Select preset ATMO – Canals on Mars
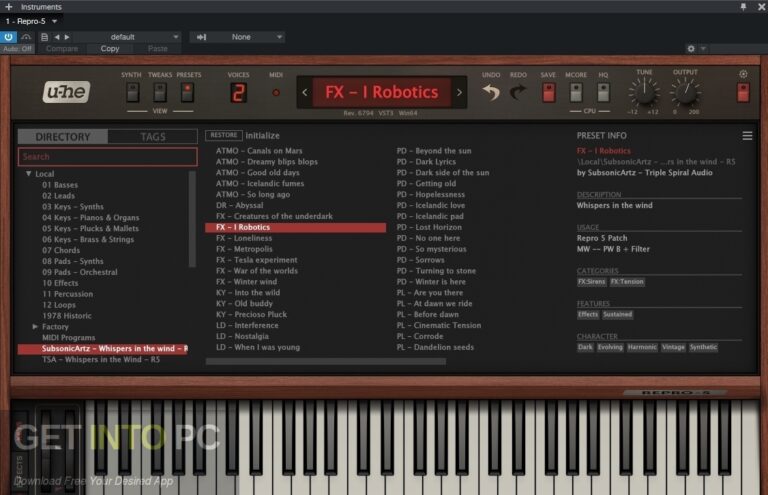This screenshot has height=495, width=768. [x=259, y=151]
